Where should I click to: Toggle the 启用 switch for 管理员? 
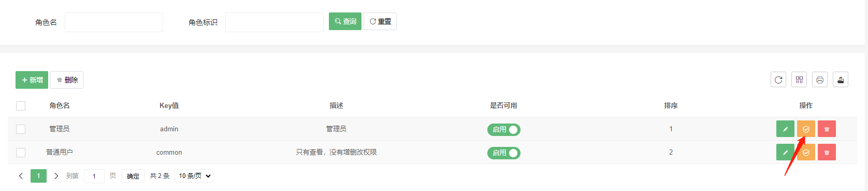tap(503, 130)
